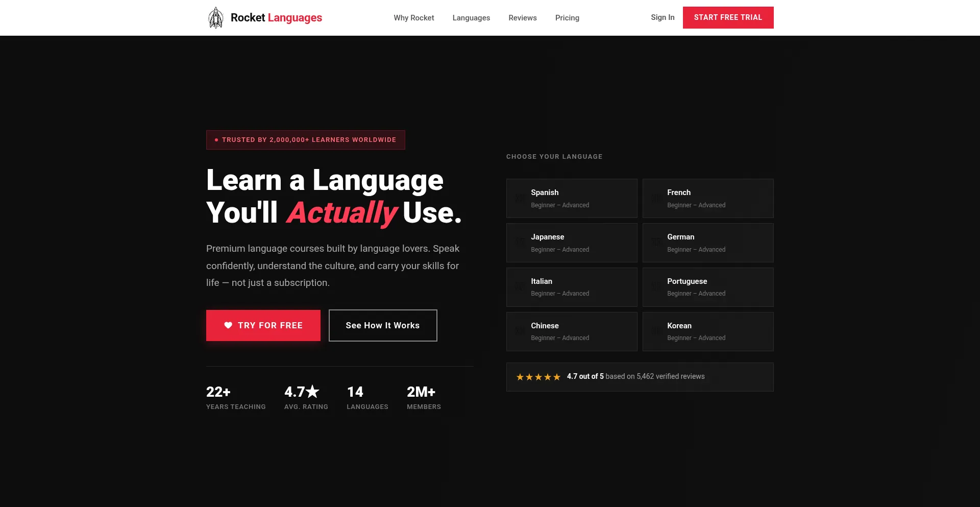Click the Start Free Trial button

click(x=728, y=17)
